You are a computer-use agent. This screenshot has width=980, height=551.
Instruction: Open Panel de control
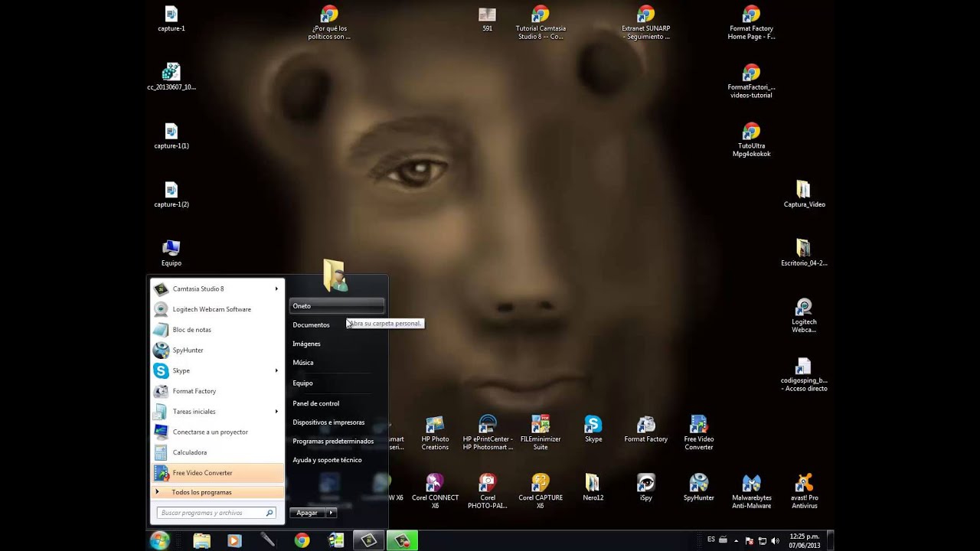[337, 403]
